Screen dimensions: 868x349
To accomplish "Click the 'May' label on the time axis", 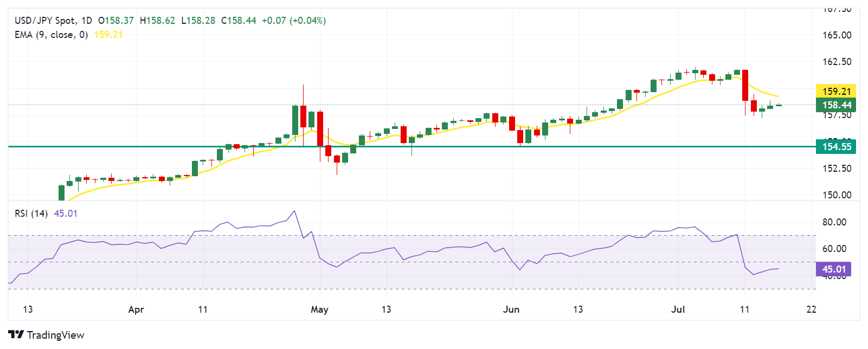I will click(319, 309).
